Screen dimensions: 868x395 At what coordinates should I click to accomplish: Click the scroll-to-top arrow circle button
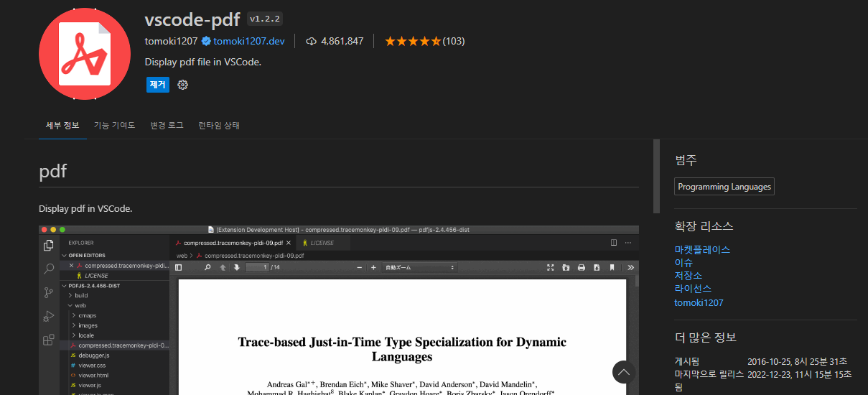click(624, 372)
